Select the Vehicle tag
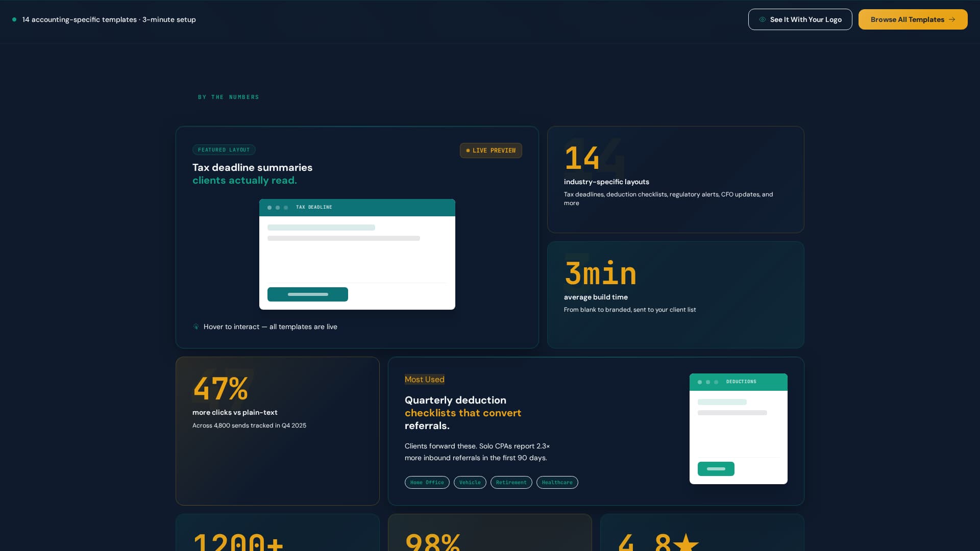980x551 pixels. click(470, 483)
